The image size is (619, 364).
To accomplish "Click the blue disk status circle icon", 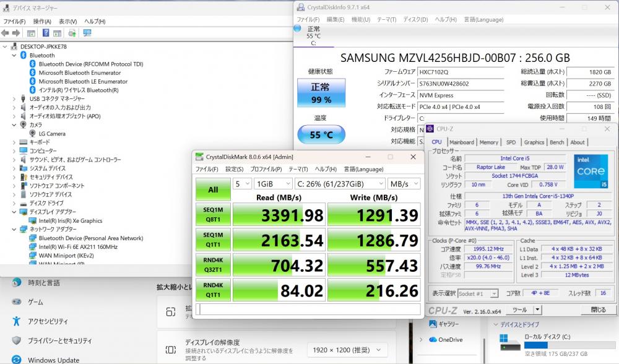I will point(298,28).
